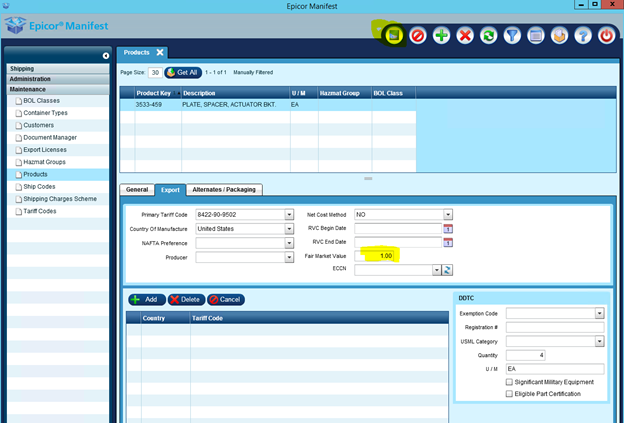624x423 pixels.
Task: Click the BOL Class column header
Action: pos(394,93)
